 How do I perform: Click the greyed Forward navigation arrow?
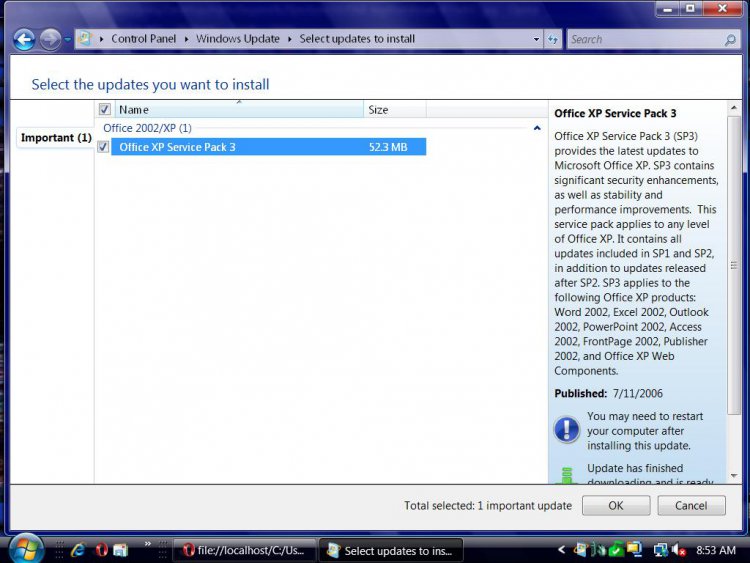(x=50, y=39)
